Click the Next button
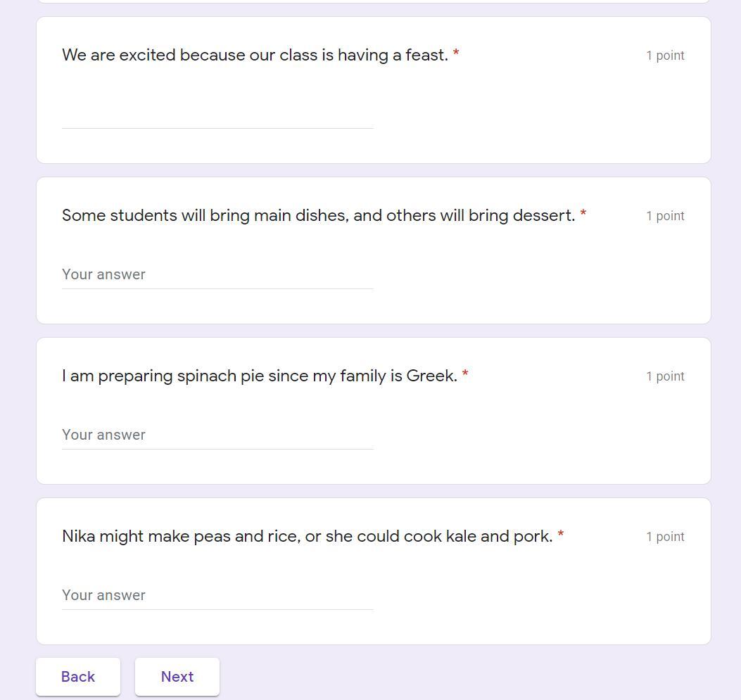The width and height of the screenshot is (741, 700). click(x=177, y=677)
